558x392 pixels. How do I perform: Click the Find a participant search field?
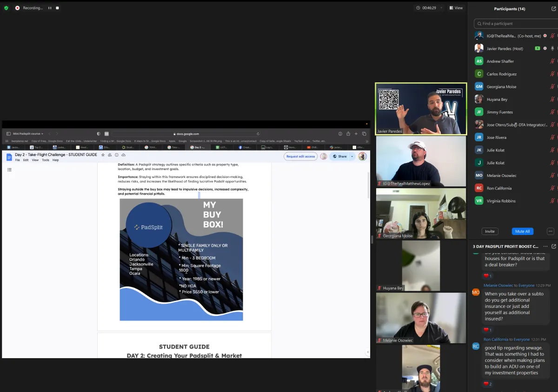(515, 23)
